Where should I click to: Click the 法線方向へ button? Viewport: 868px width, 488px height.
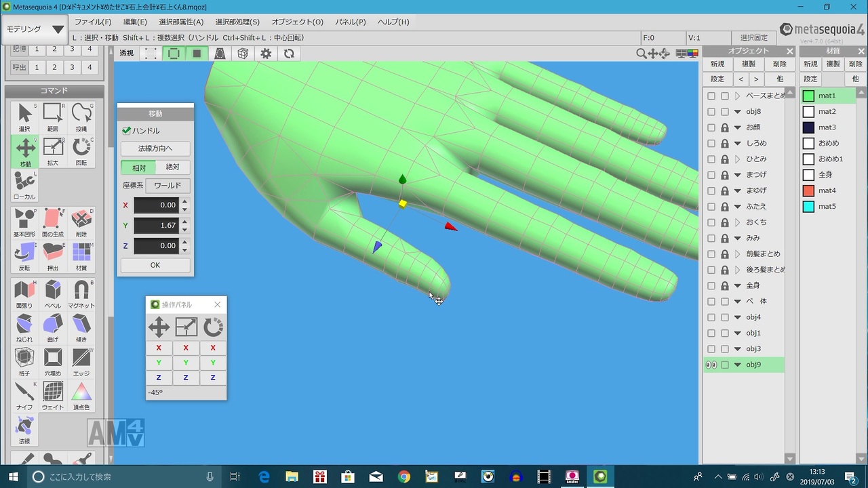pos(155,148)
